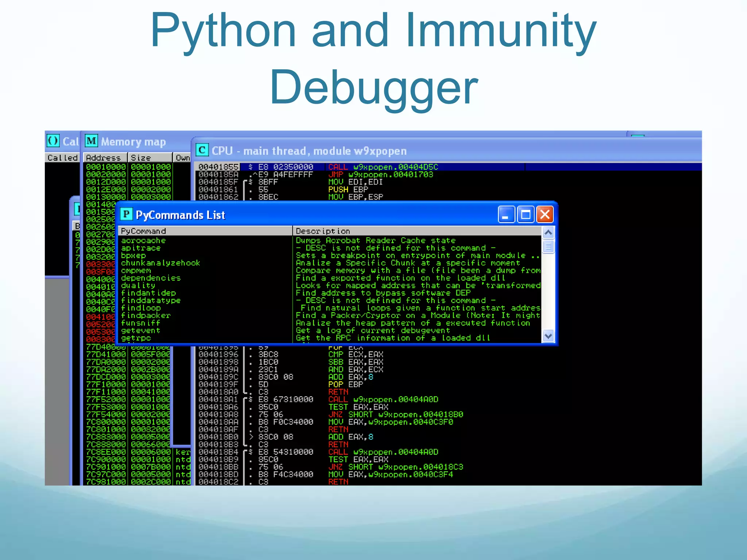Minimize the PyCommands List window
Image resolution: width=747 pixels, height=560 pixels.
(506, 214)
